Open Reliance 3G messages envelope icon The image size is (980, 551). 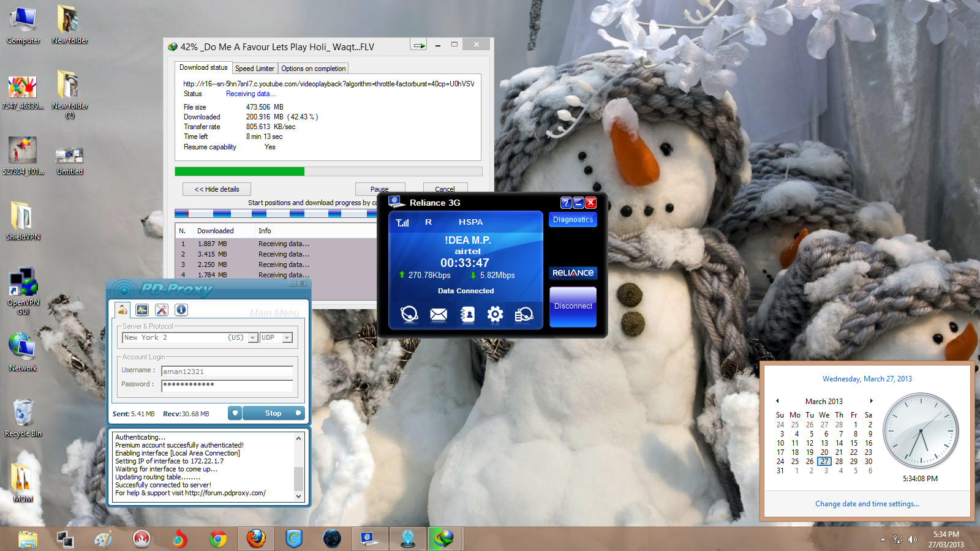439,315
